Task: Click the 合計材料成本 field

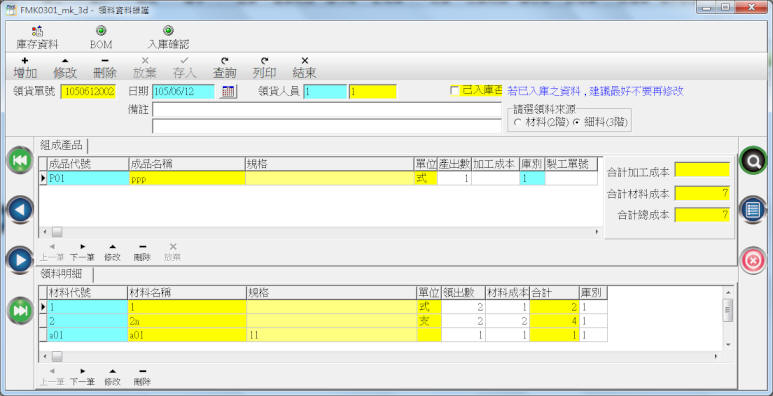Action: point(702,193)
